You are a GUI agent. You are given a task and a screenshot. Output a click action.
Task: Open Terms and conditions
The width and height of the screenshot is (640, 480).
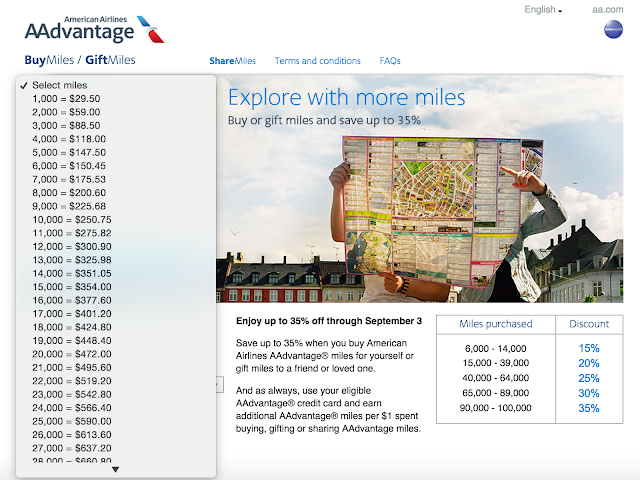tap(318, 61)
